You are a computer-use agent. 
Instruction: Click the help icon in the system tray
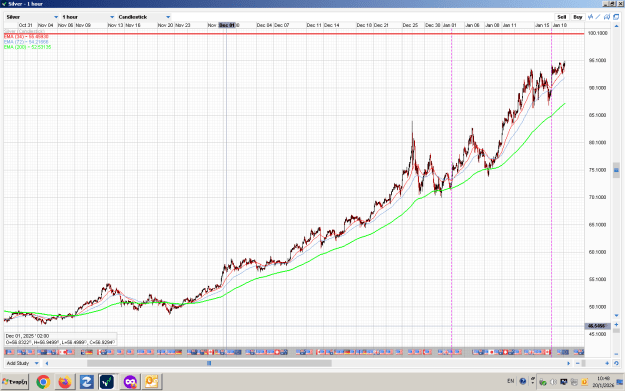click(x=523, y=381)
